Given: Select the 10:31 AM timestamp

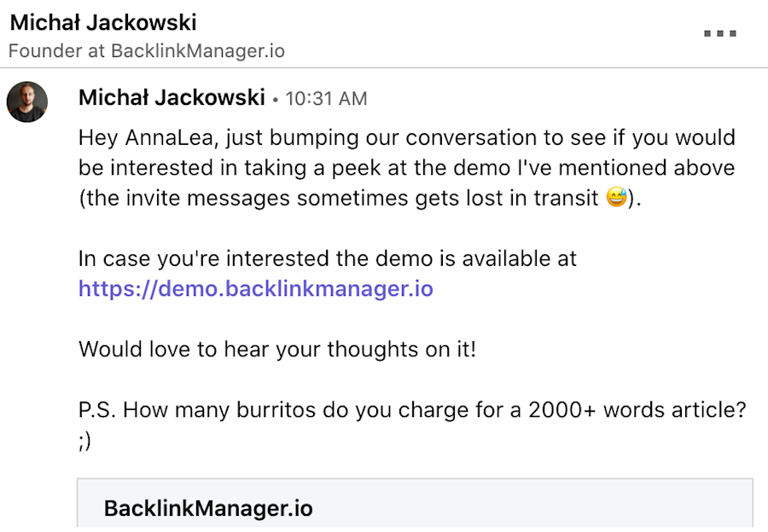Looking at the screenshot, I should (x=325, y=98).
